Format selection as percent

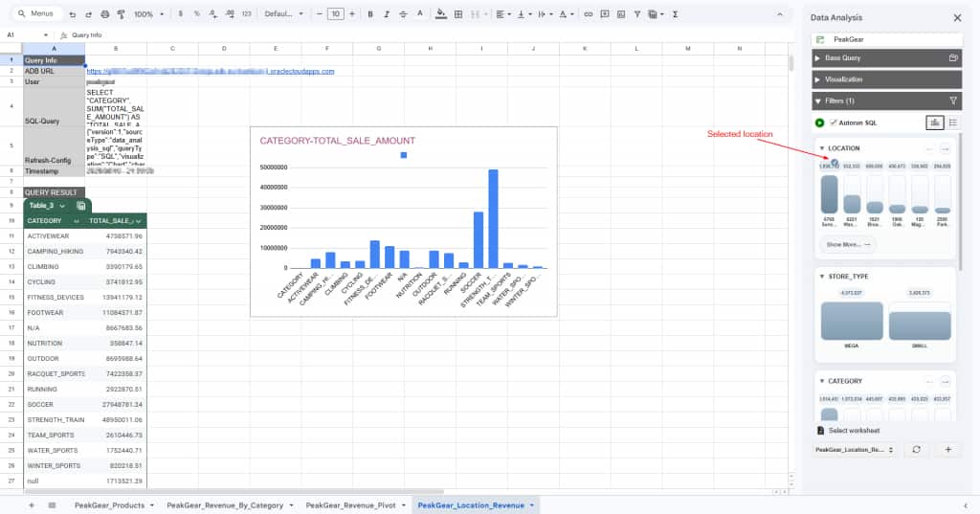pyautogui.click(x=196, y=13)
